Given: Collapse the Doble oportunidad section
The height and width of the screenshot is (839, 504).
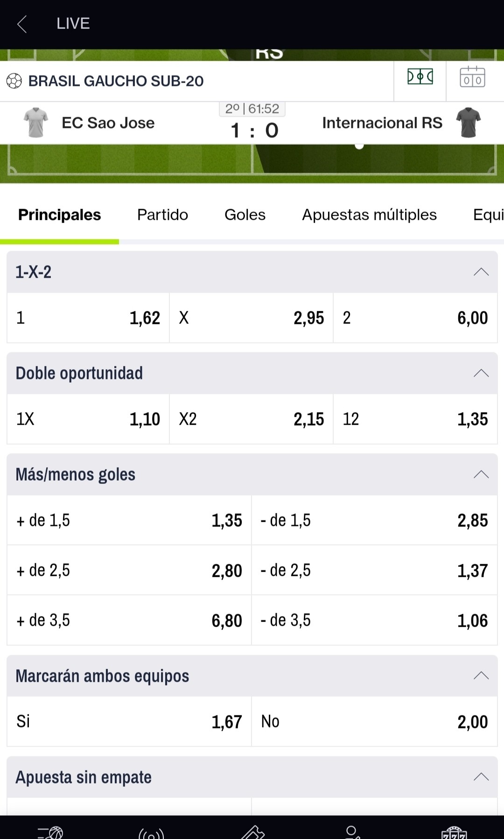Looking at the screenshot, I should pos(481,373).
